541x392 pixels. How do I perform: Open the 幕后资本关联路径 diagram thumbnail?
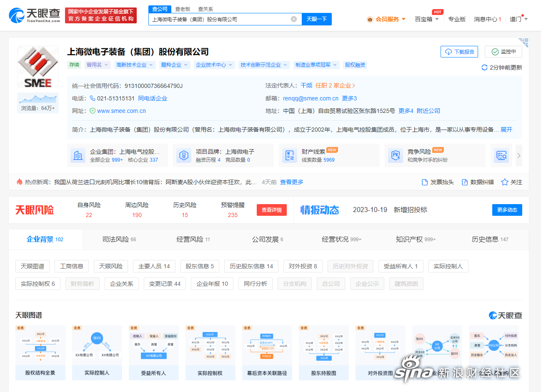point(267,353)
